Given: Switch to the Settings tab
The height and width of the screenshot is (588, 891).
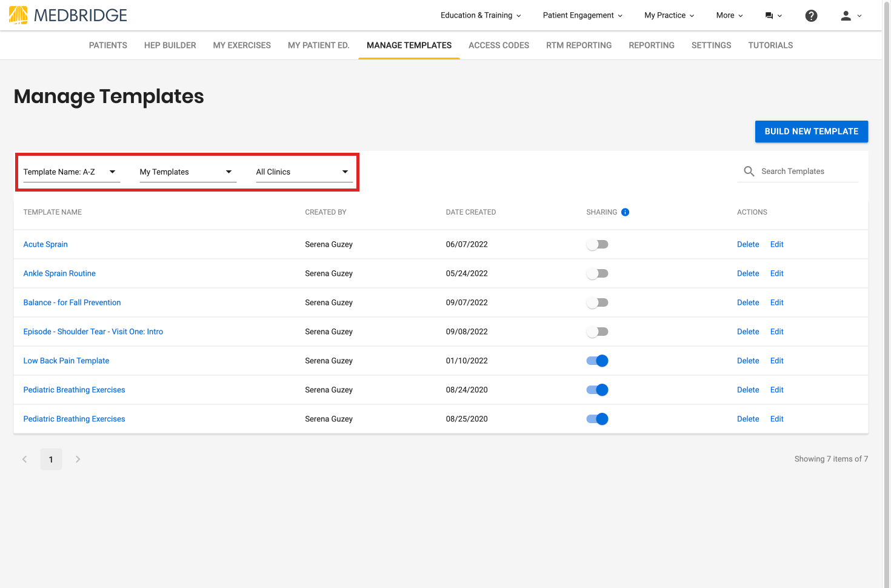Looking at the screenshot, I should (x=712, y=45).
